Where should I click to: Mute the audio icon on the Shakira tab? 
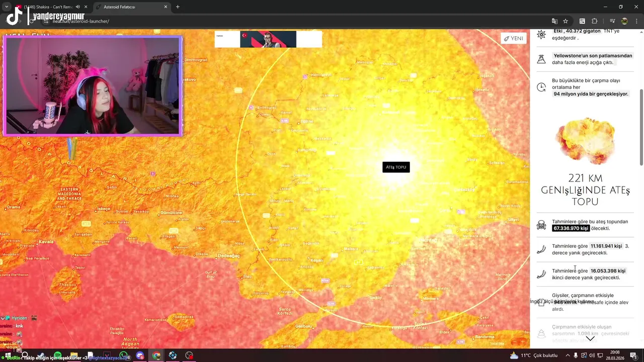77,7
